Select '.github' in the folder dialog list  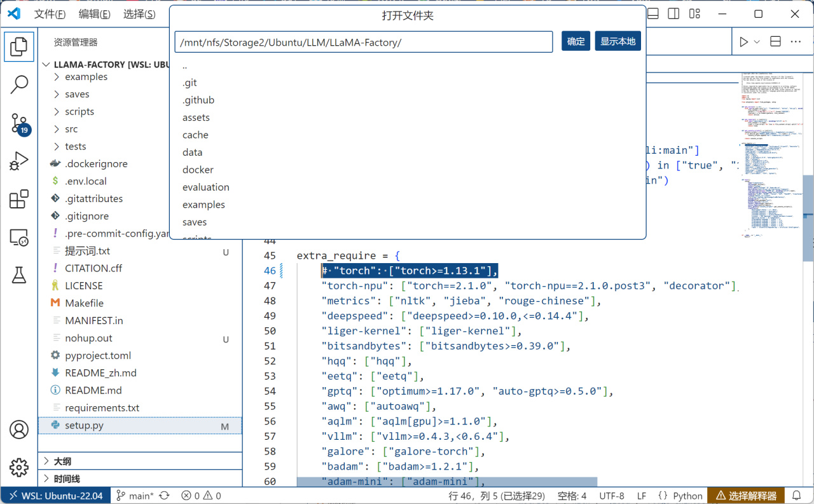(408, 100)
